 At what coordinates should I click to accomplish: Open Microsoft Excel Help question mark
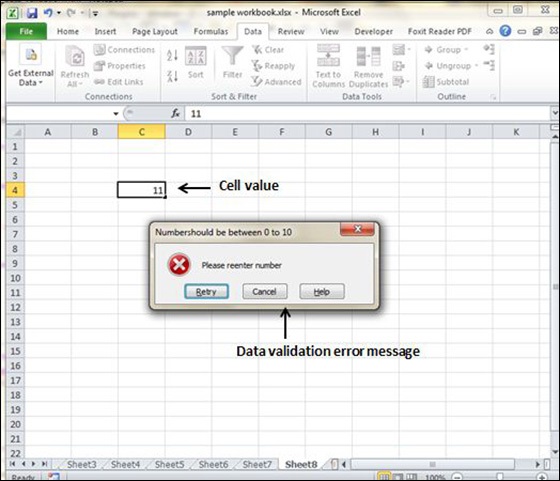[x=505, y=31]
